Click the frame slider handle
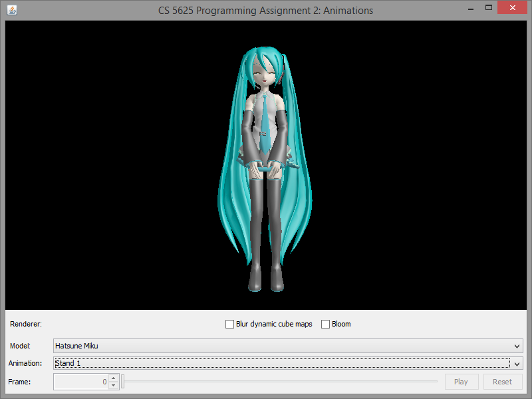532x399 pixels. click(x=122, y=382)
